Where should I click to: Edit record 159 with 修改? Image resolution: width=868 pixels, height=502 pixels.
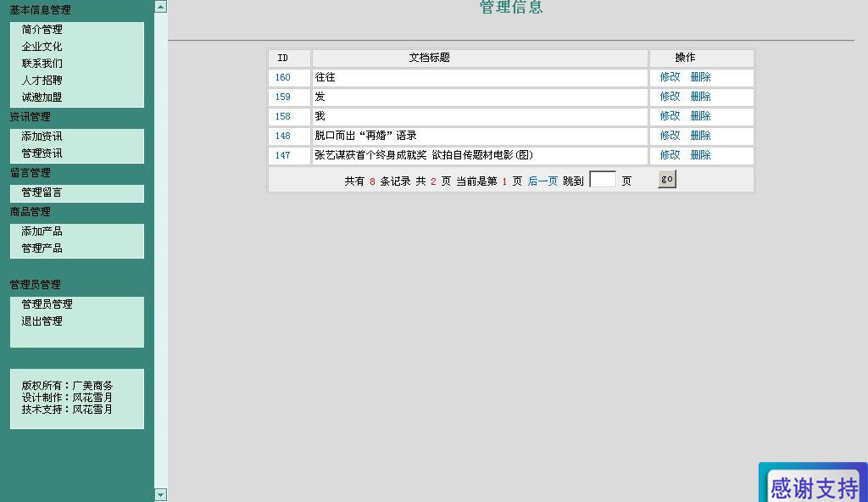point(670,97)
